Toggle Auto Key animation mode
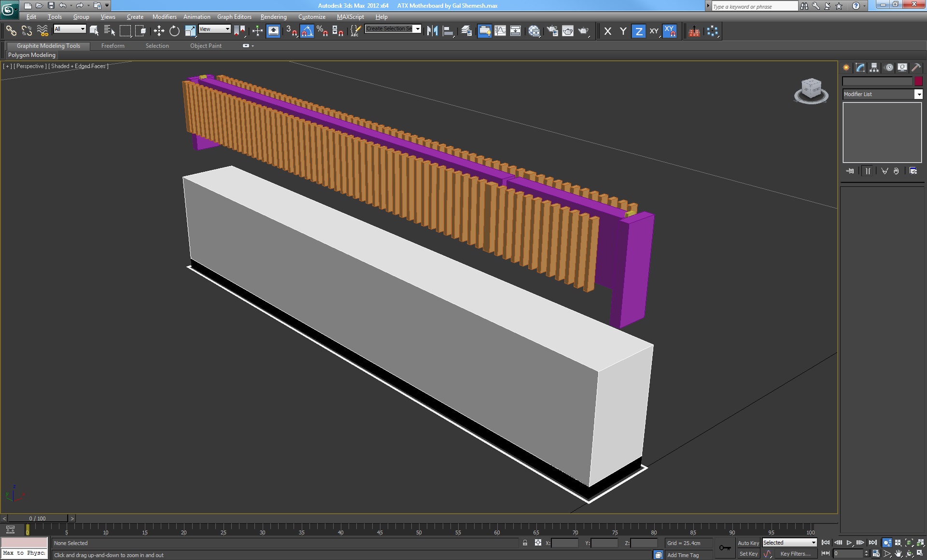 (748, 543)
